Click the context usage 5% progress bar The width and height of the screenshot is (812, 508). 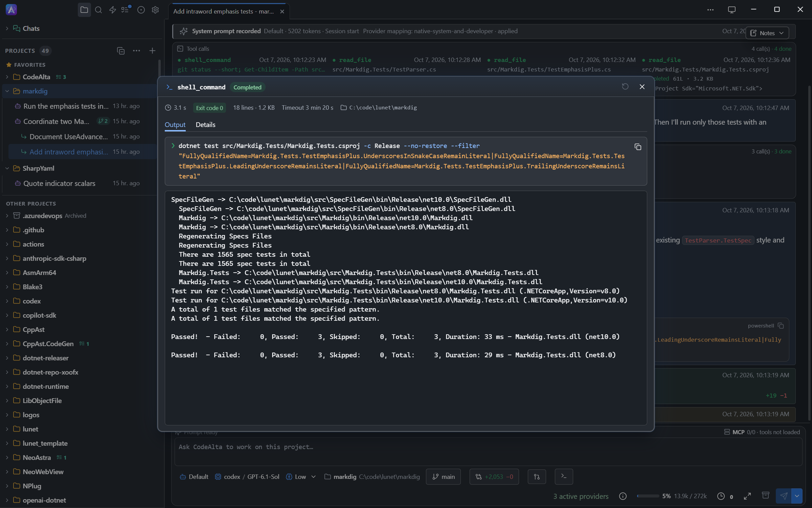click(x=648, y=496)
